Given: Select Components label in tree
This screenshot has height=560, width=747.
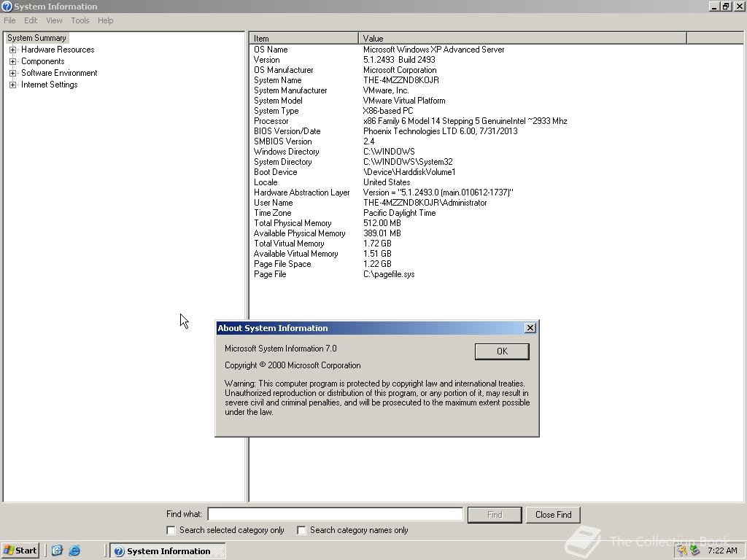Looking at the screenshot, I should click(43, 61).
